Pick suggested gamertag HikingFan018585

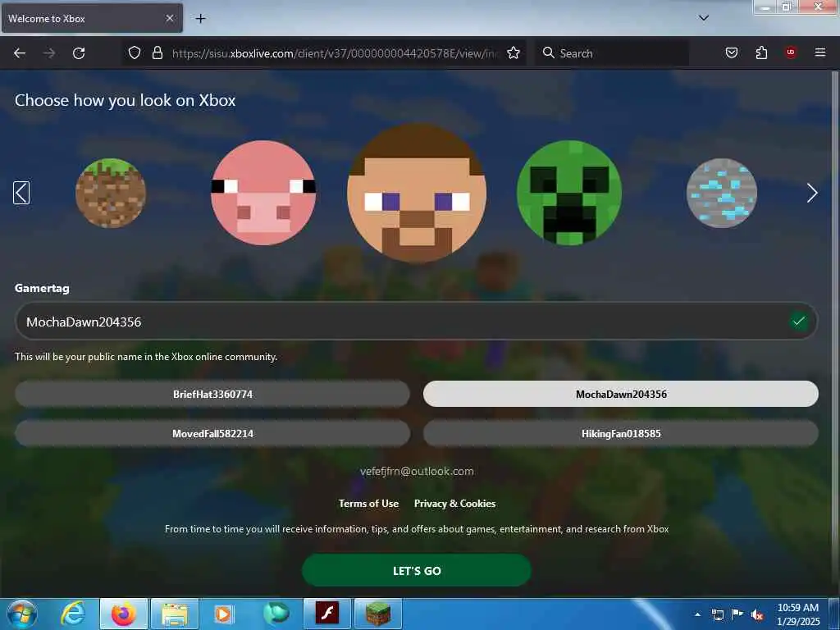pos(621,433)
